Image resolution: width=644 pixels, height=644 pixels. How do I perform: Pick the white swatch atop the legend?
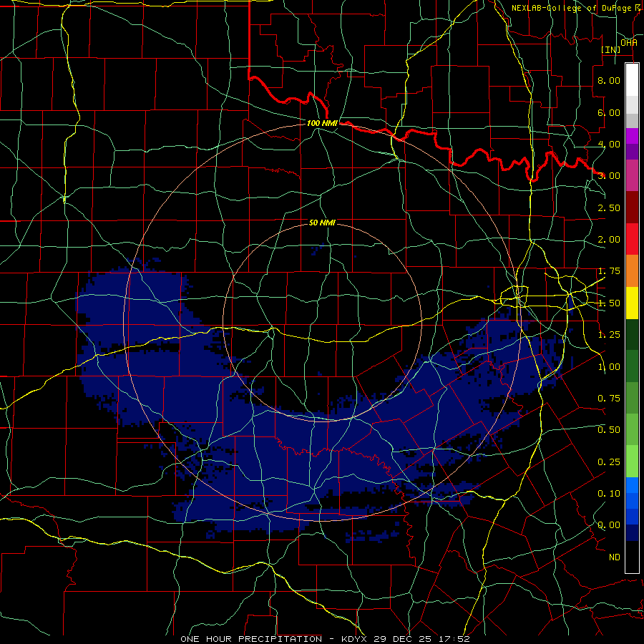[x=632, y=79]
